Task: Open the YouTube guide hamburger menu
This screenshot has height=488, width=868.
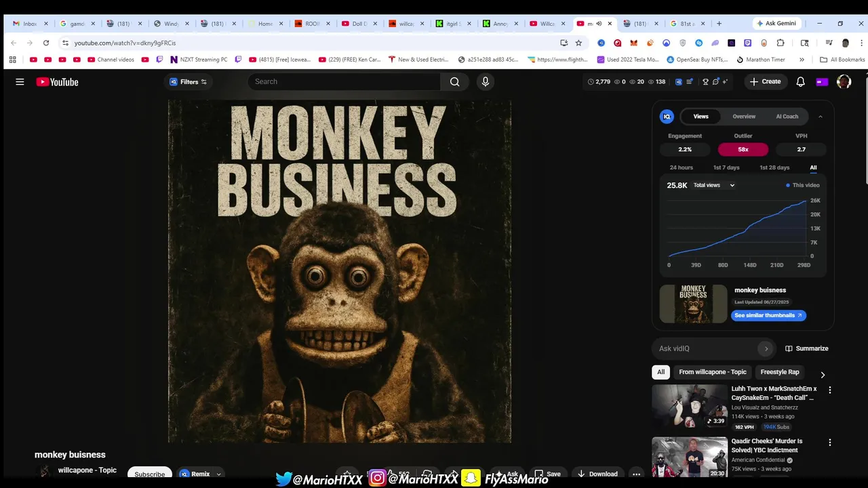Action: point(20,82)
